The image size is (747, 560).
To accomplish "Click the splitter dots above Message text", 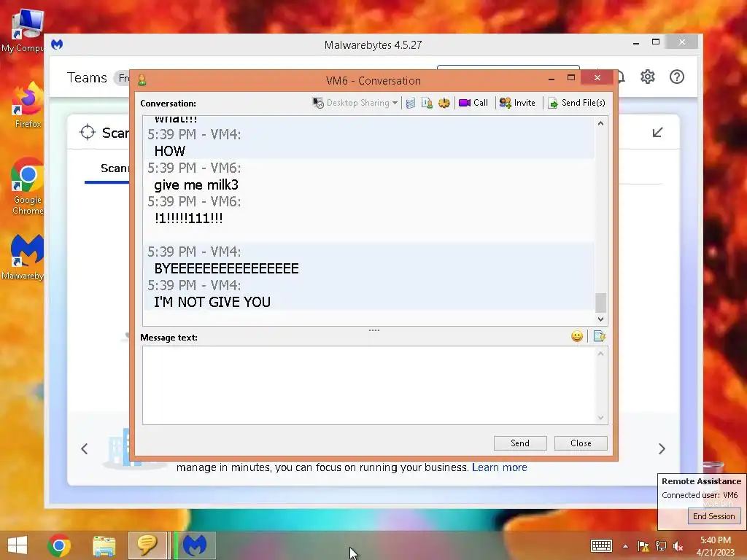I will click(x=374, y=330).
